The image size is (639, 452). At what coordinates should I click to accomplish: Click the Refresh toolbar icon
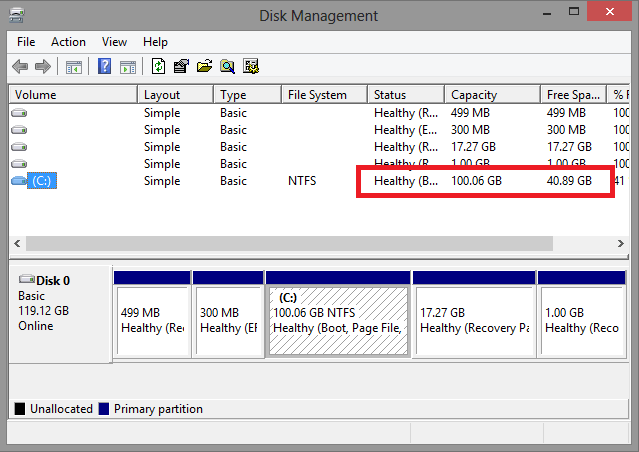point(158,67)
